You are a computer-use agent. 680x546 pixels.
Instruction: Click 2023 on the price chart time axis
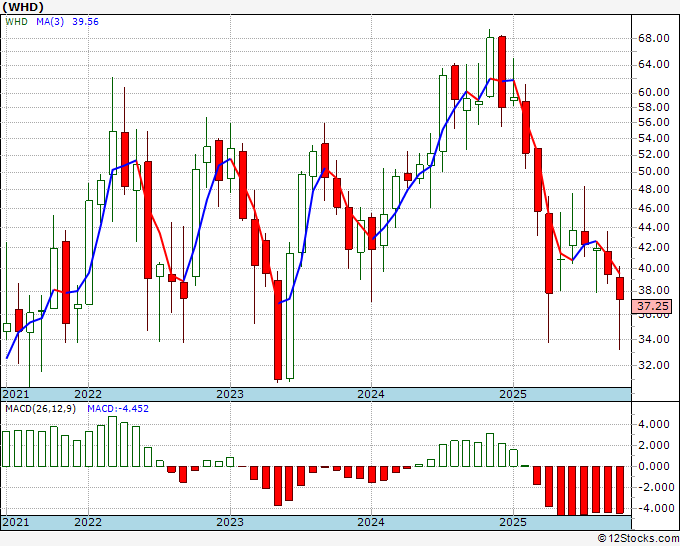(x=230, y=394)
